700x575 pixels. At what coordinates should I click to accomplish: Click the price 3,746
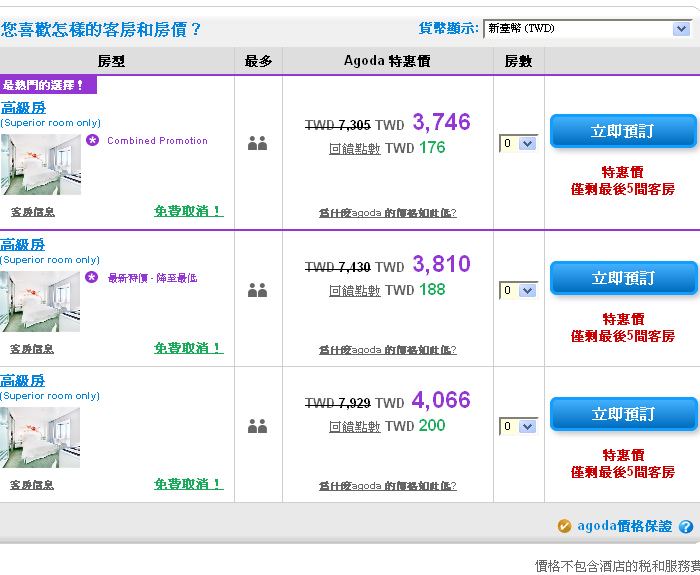point(441,122)
